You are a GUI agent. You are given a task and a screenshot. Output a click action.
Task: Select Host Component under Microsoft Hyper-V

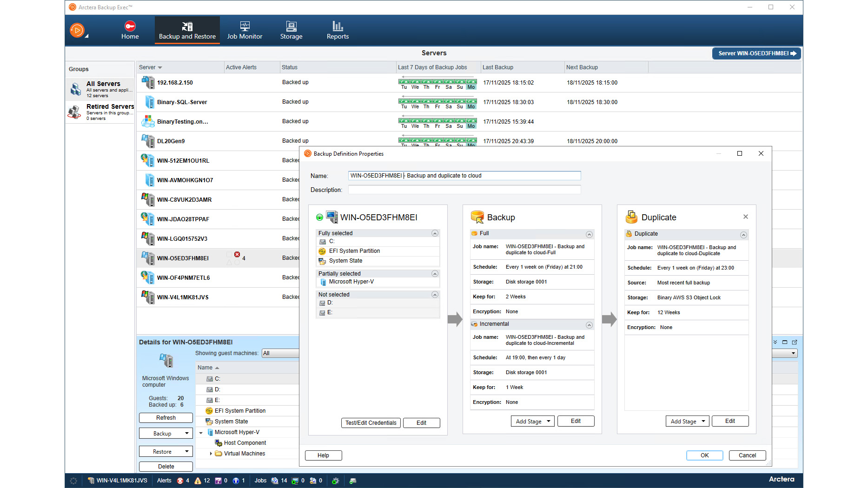[245, 442]
